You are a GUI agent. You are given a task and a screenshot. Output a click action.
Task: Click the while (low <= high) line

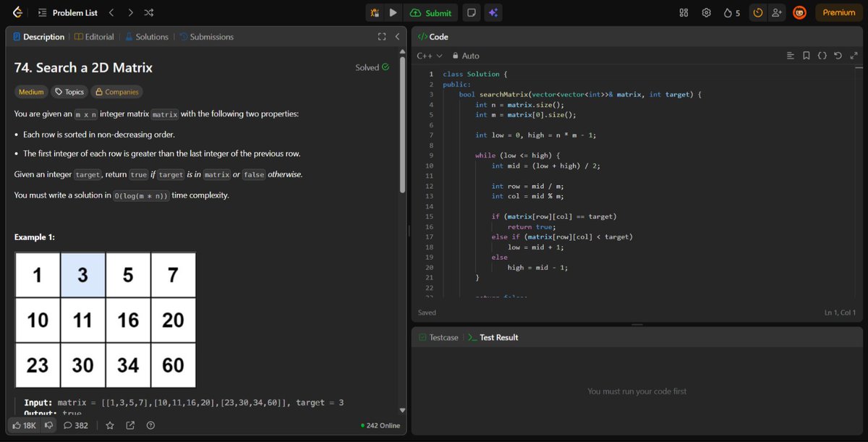coord(517,155)
